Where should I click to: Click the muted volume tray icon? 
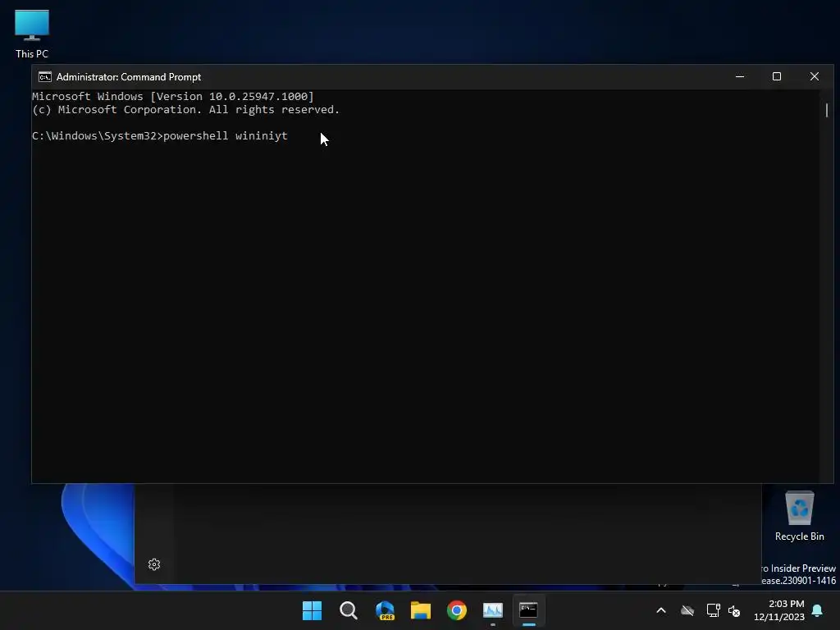(734, 610)
